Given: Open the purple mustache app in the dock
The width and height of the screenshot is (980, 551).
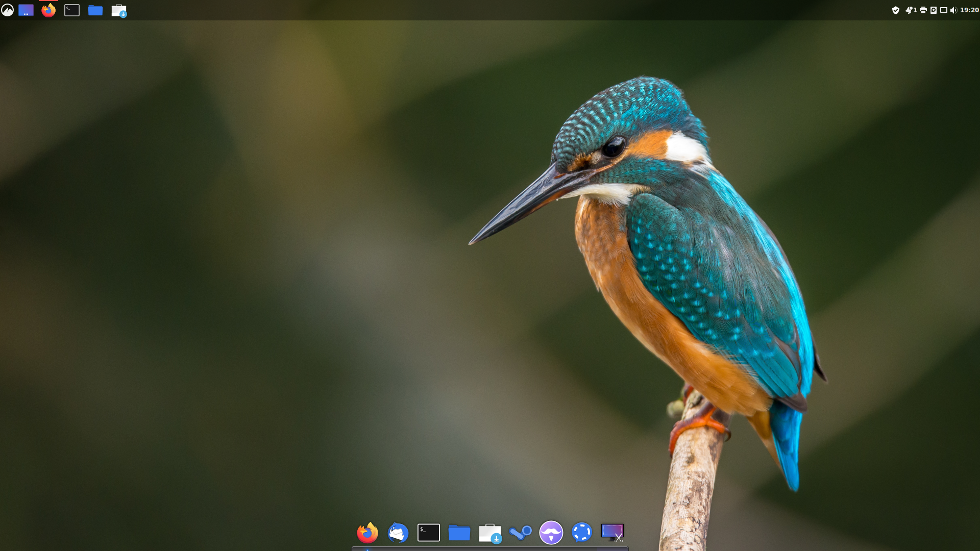Looking at the screenshot, I should point(551,533).
